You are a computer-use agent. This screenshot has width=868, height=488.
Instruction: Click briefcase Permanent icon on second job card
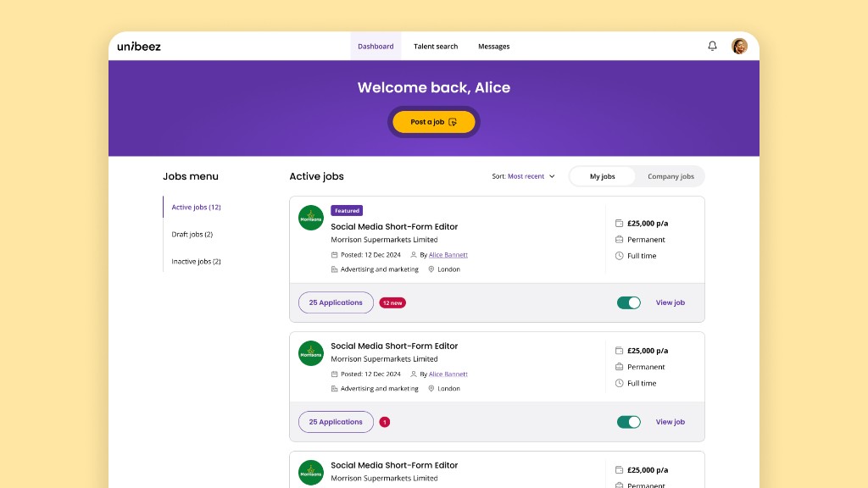(619, 367)
